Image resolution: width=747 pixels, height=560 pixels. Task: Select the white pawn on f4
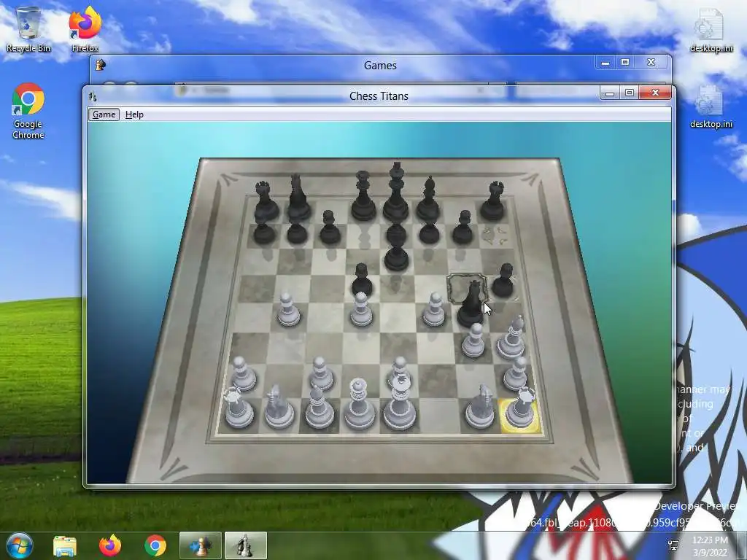pyautogui.click(x=433, y=309)
